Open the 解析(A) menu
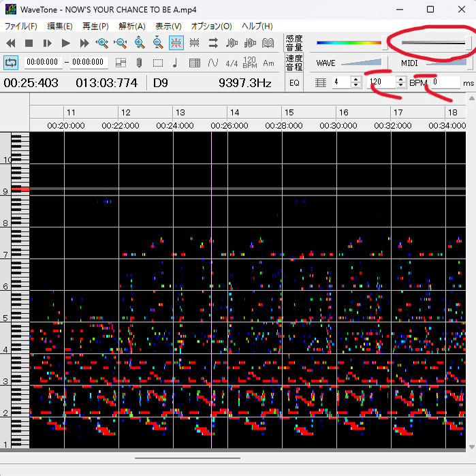The width and height of the screenshot is (476, 476). pyautogui.click(x=132, y=26)
